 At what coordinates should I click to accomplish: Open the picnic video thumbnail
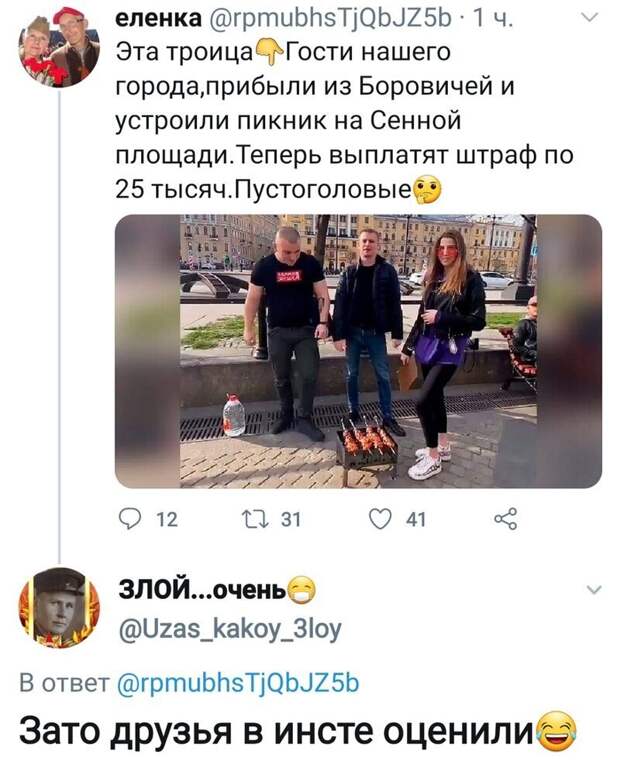(358, 351)
